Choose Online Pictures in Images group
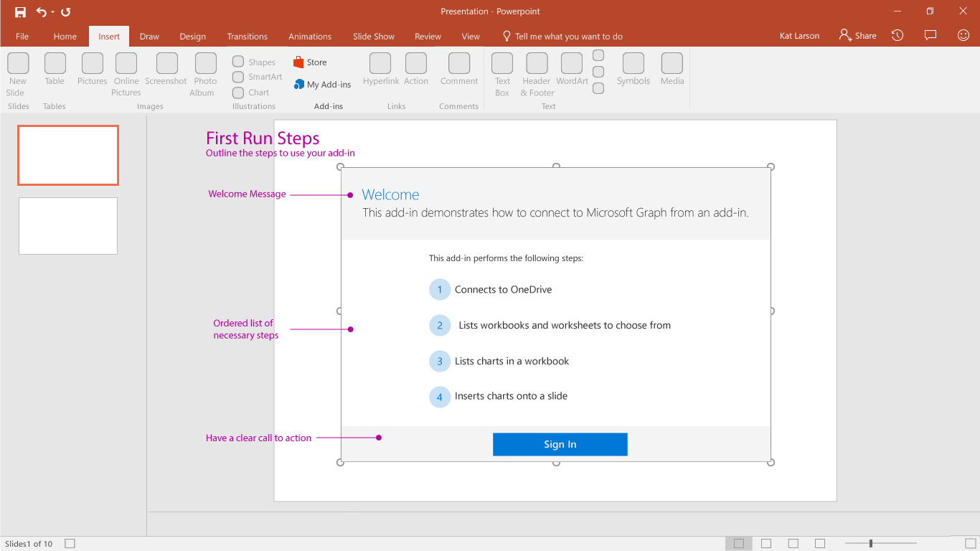 (x=126, y=75)
